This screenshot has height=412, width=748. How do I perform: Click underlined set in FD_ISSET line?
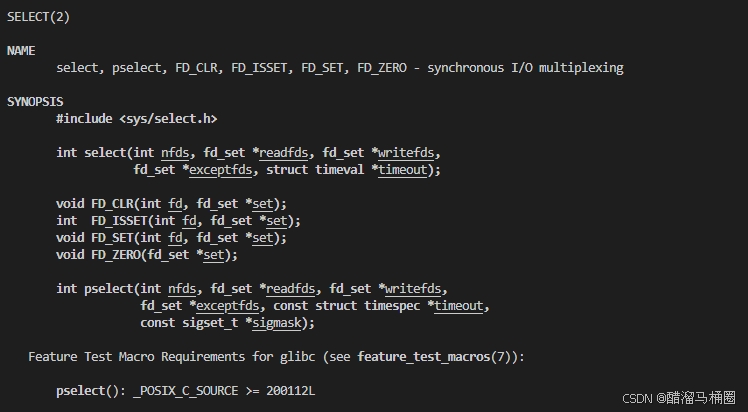point(277,221)
